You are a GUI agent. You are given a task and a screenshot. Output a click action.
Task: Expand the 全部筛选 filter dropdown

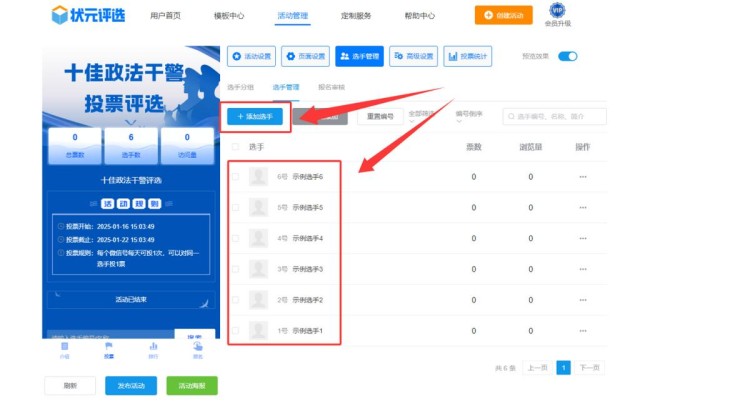point(424,116)
